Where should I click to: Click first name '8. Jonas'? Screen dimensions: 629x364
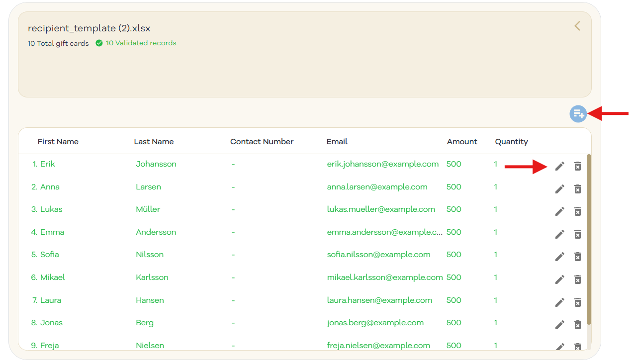(x=47, y=323)
